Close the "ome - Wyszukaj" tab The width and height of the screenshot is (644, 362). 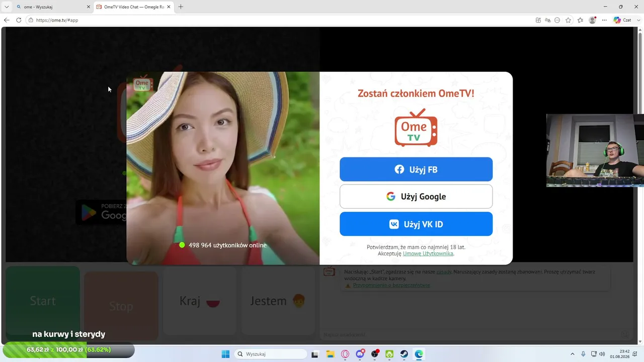(88, 7)
